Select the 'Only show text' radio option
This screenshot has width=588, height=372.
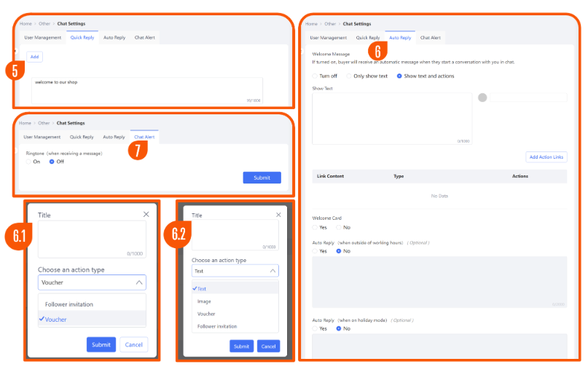(350, 76)
